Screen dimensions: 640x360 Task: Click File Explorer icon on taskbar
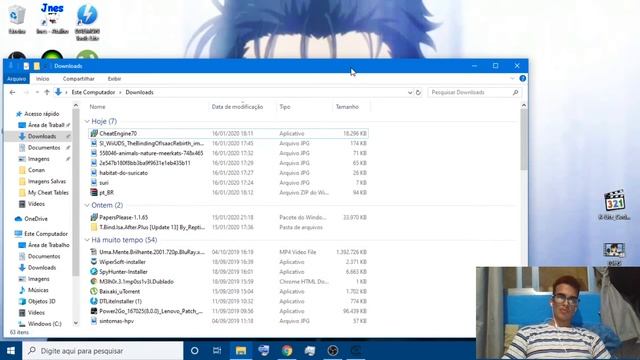click(x=241, y=351)
